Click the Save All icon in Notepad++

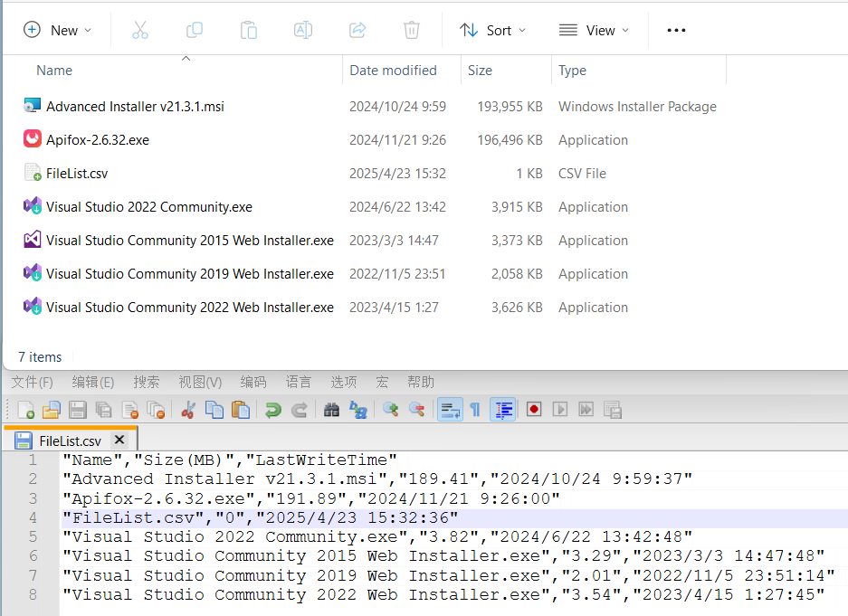[x=103, y=410]
